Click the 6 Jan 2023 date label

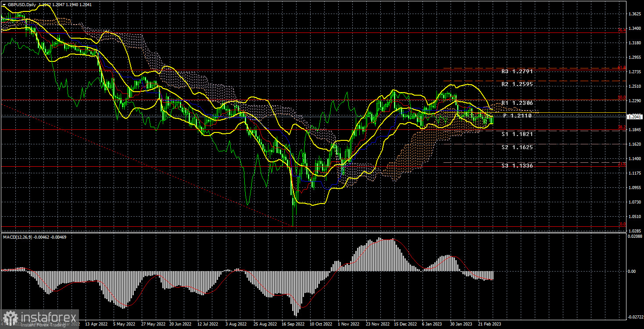[432, 325]
